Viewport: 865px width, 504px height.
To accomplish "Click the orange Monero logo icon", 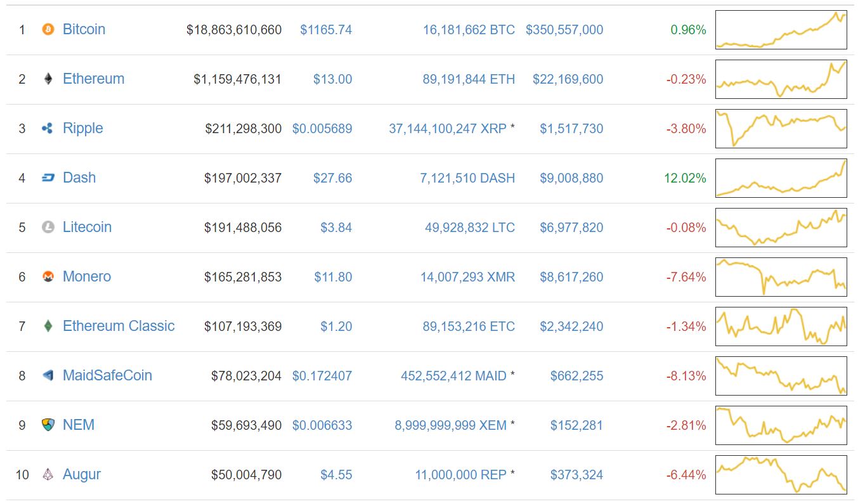I will tap(48, 276).
